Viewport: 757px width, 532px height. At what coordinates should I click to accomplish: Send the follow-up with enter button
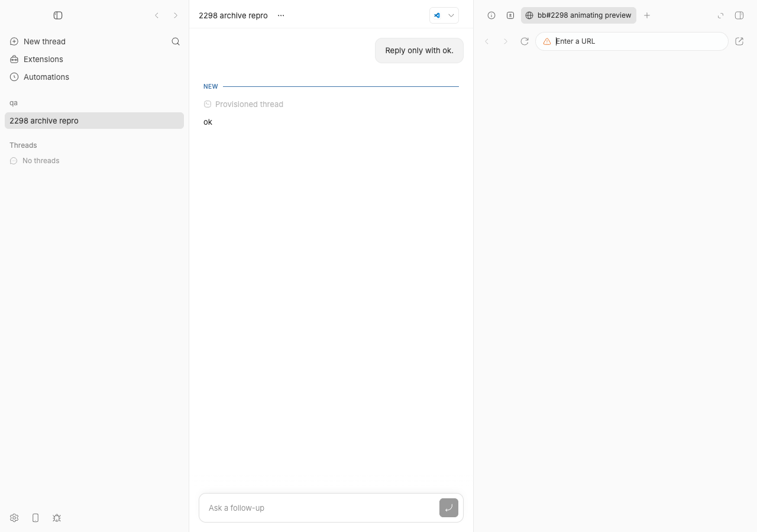click(x=449, y=508)
